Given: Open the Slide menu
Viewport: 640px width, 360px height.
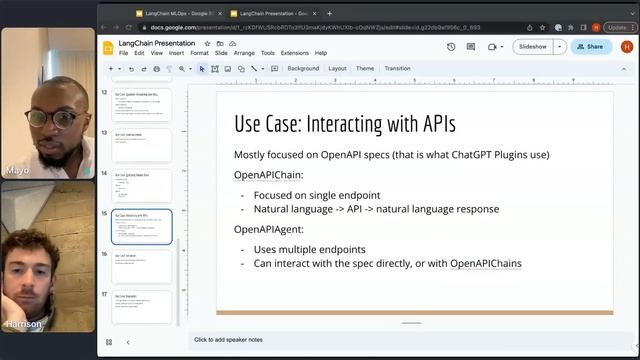Looking at the screenshot, I should (221, 53).
